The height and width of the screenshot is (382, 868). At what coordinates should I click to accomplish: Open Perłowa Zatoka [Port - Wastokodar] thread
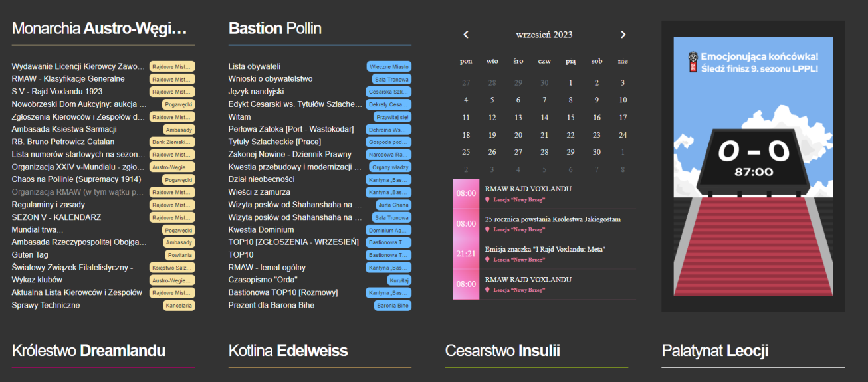291,129
